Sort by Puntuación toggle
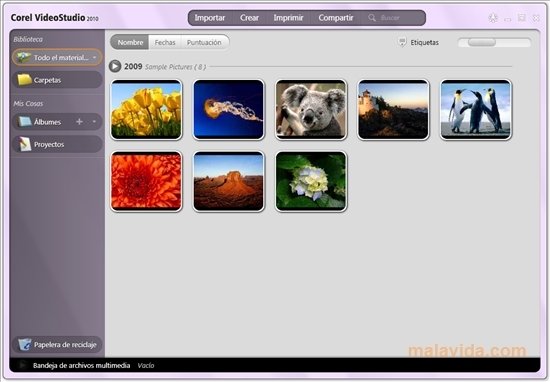Image resolution: width=550 pixels, height=382 pixels. (204, 42)
